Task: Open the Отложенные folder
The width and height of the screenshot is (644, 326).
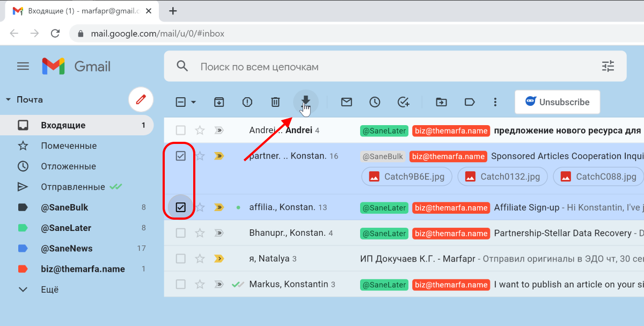Action: point(77,166)
